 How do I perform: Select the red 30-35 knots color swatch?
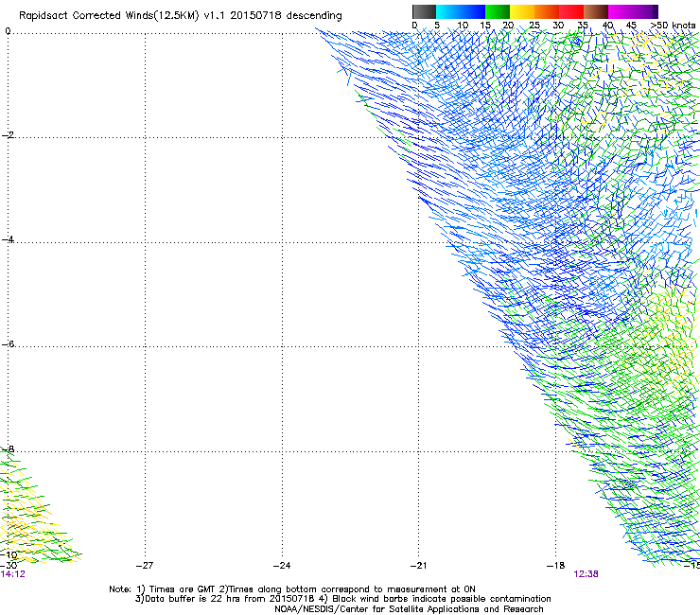coord(571,11)
